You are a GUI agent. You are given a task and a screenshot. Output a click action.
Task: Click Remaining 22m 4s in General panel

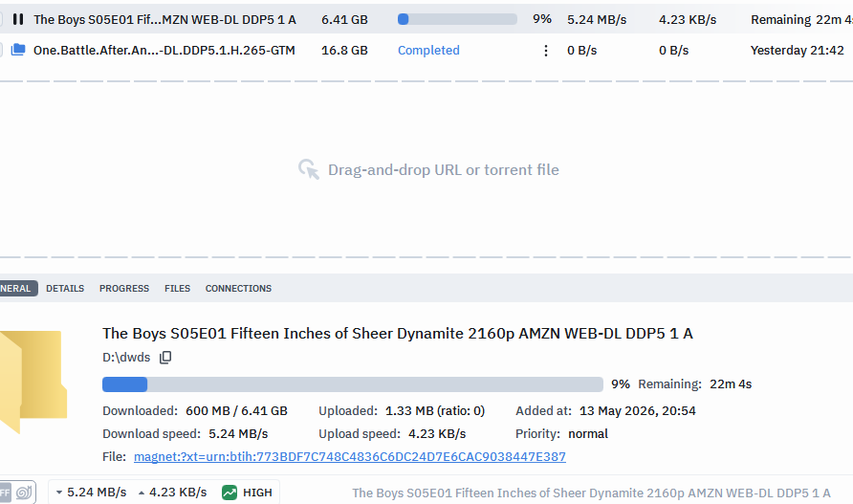[x=694, y=384]
